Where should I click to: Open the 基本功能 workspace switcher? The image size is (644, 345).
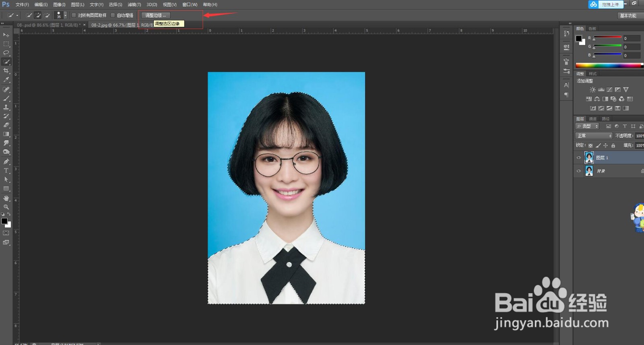(630, 16)
